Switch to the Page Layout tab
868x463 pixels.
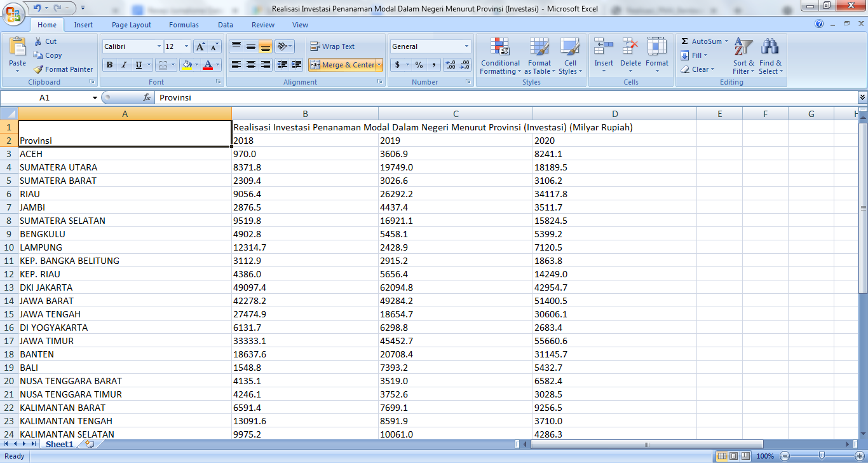click(x=132, y=25)
